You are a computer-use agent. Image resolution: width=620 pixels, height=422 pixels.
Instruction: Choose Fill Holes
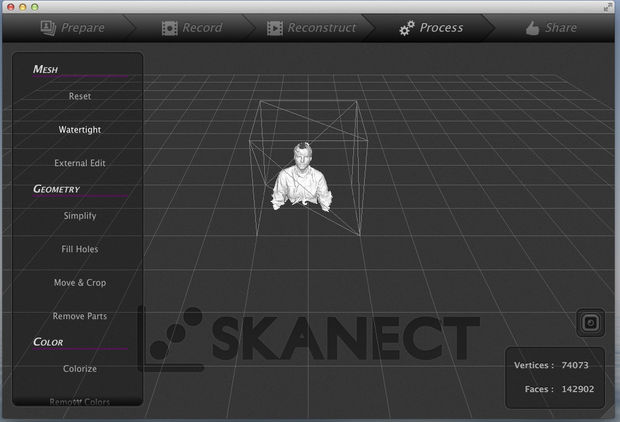[79, 249]
